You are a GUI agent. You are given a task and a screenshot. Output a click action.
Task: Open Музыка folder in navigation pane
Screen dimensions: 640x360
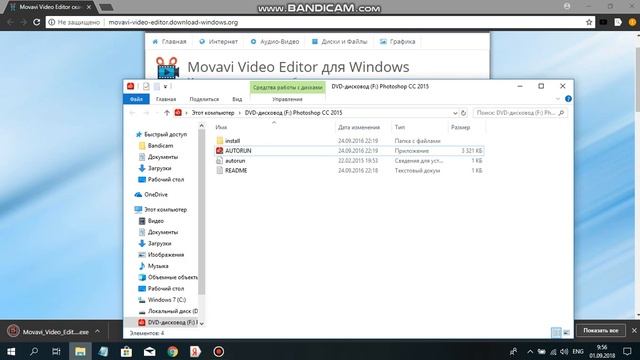158,266
